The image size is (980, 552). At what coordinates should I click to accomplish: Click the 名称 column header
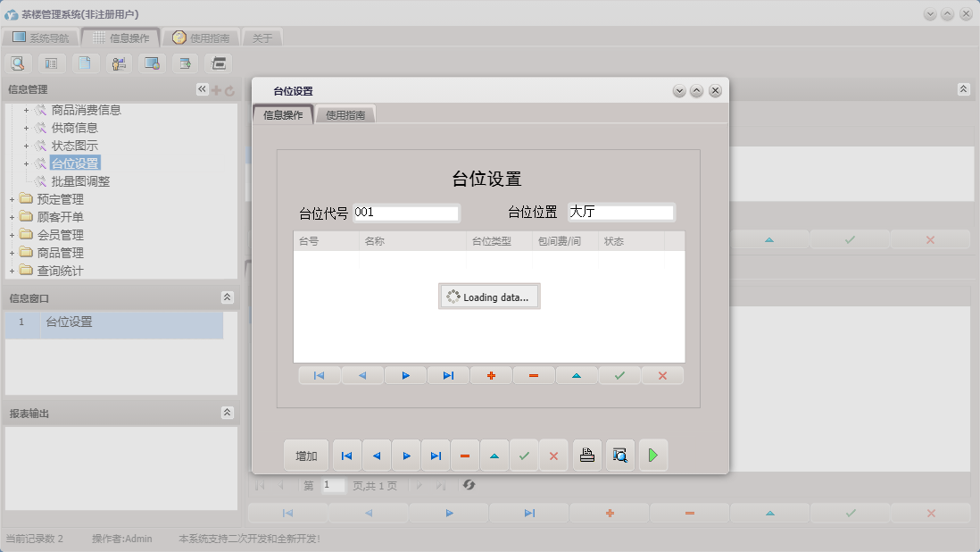[413, 241]
